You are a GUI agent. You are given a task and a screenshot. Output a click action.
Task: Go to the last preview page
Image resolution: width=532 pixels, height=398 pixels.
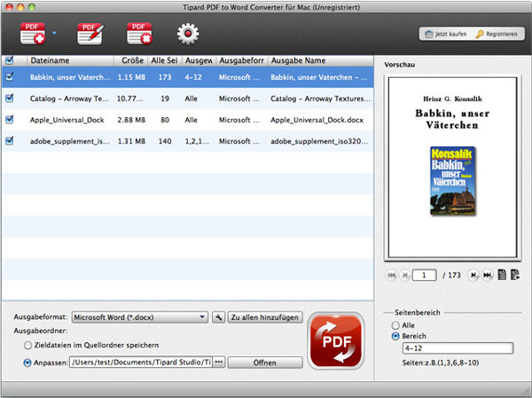tap(487, 275)
